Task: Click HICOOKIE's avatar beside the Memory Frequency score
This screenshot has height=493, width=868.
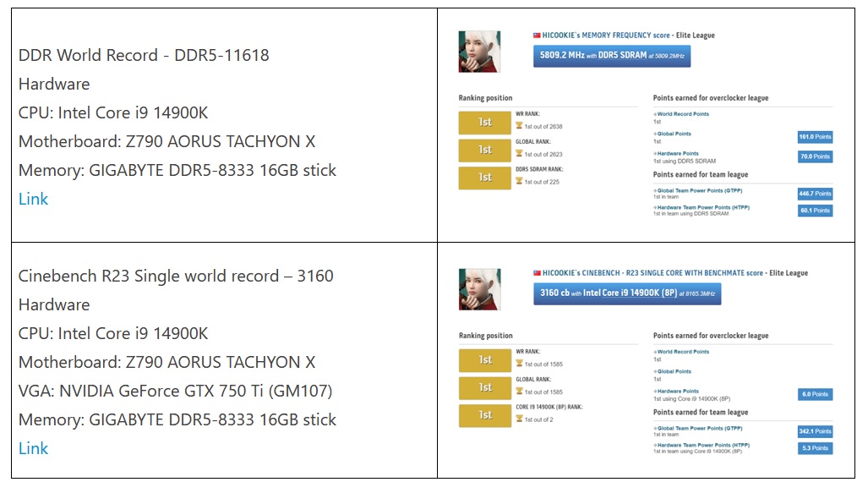Action: pos(479,52)
